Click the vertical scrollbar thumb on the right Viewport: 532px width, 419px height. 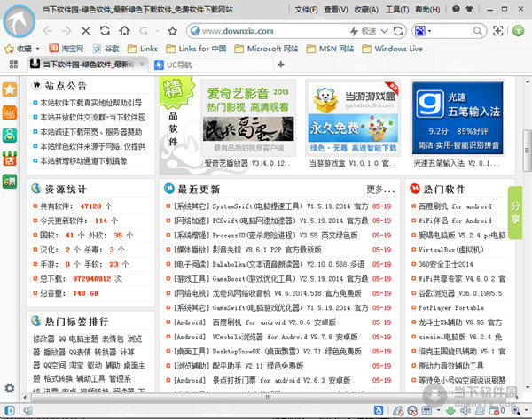coord(528,151)
